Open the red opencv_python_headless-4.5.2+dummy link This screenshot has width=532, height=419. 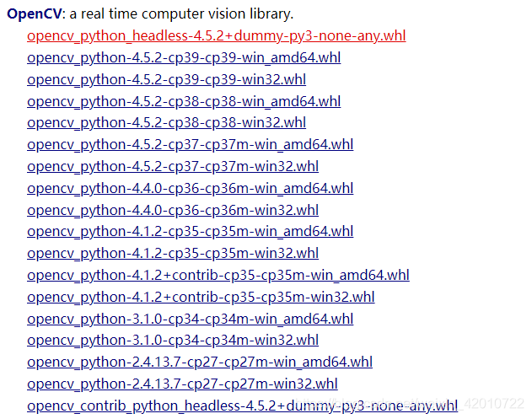coord(217,36)
